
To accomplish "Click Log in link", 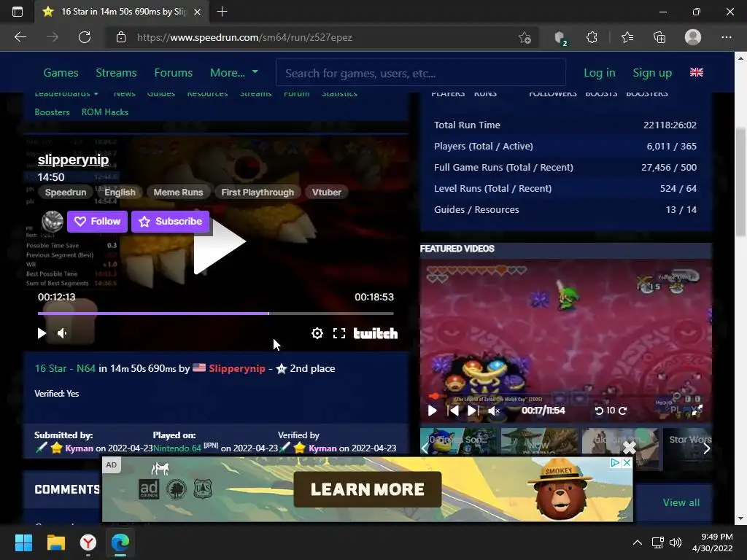I will (x=600, y=73).
